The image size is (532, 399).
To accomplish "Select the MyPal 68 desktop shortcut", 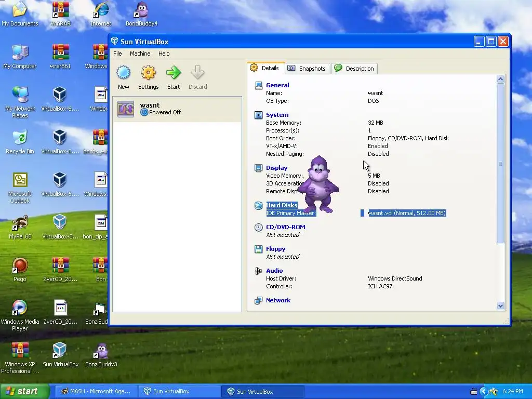I will click(20, 227).
